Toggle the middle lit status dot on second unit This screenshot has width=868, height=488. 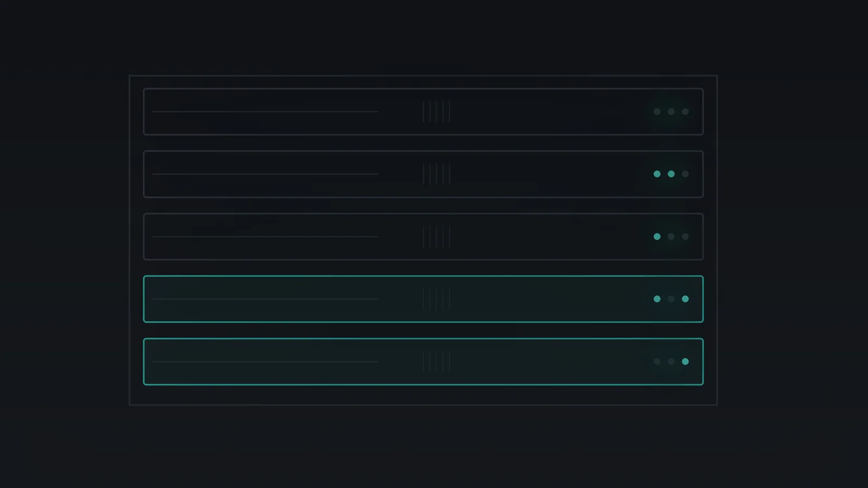pyautogui.click(x=671, y=174)
